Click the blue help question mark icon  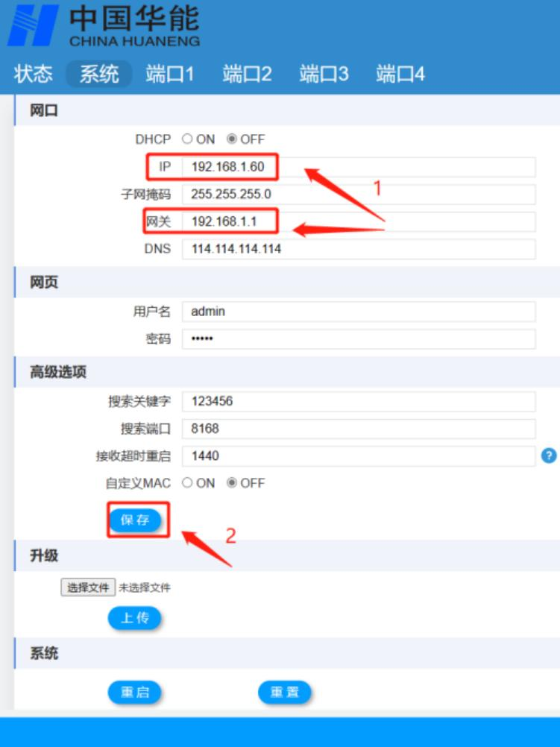pos(550,455)
